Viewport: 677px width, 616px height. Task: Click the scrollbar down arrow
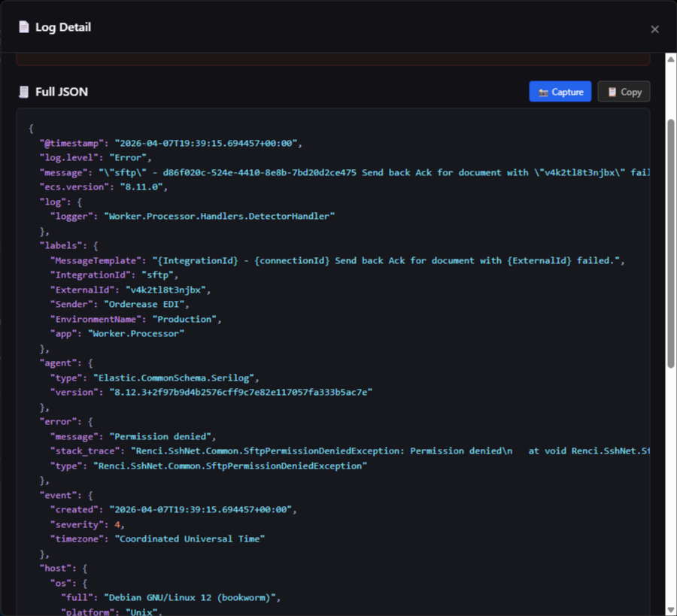click(670, 610)
